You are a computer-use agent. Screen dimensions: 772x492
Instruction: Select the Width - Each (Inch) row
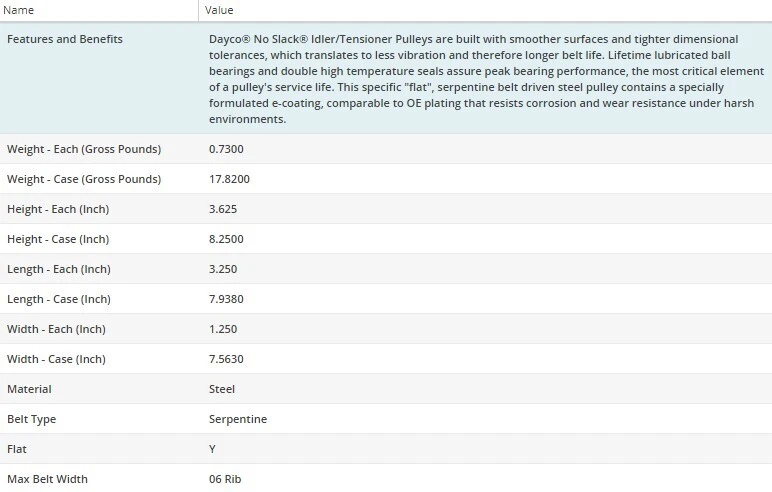(x=56, y=329)
